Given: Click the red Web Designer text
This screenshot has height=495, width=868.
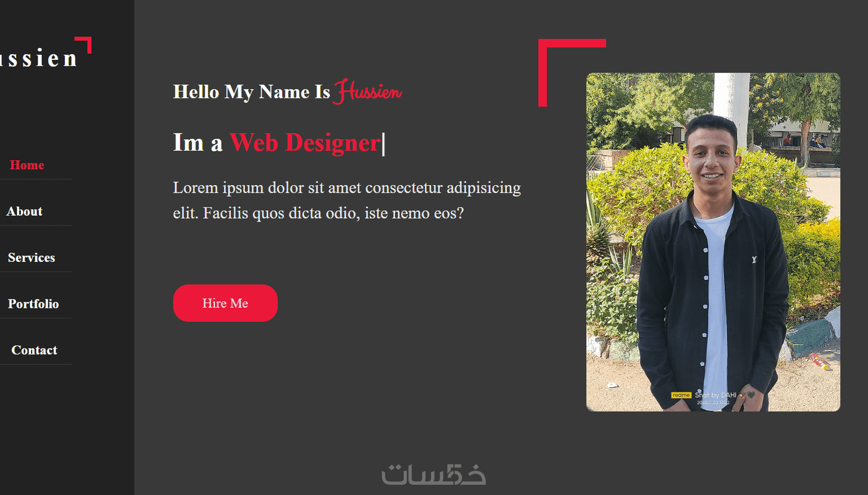Looking at the screenshot, I should 305,142.
